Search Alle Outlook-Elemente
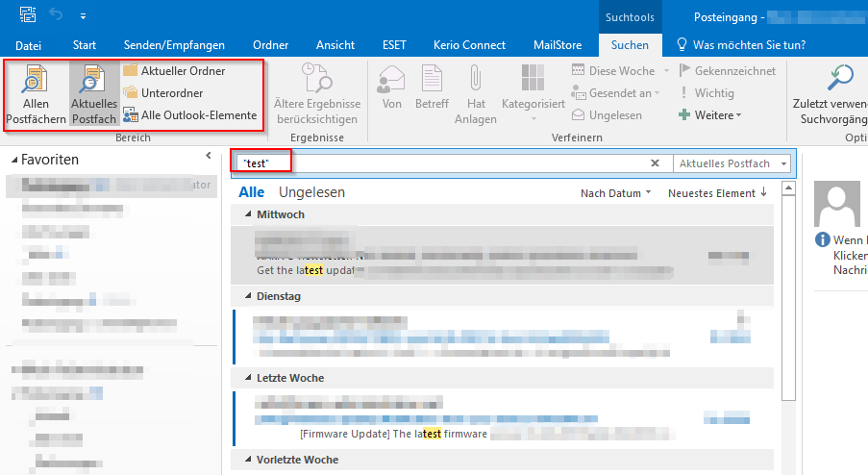 pyautogui.click(x=190, y=115)
